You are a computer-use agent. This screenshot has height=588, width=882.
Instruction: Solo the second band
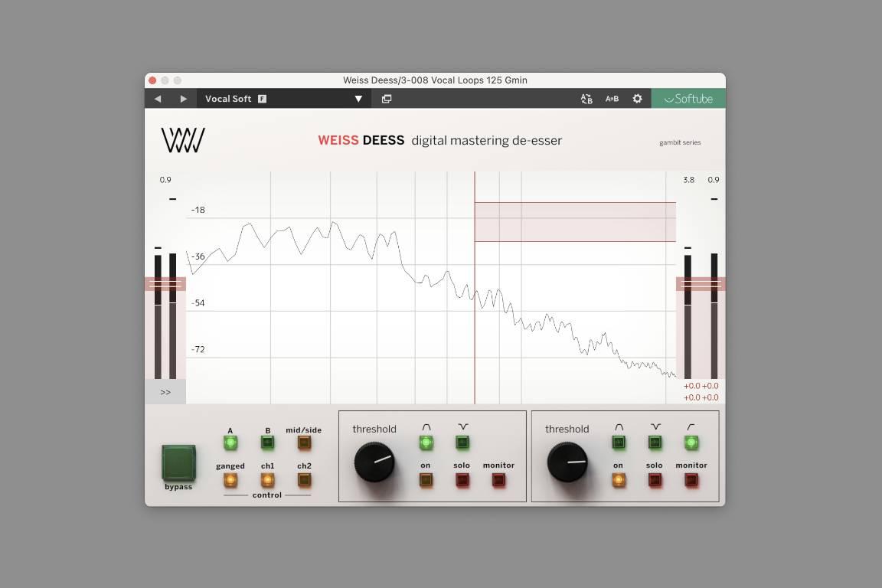click(655, 480)
